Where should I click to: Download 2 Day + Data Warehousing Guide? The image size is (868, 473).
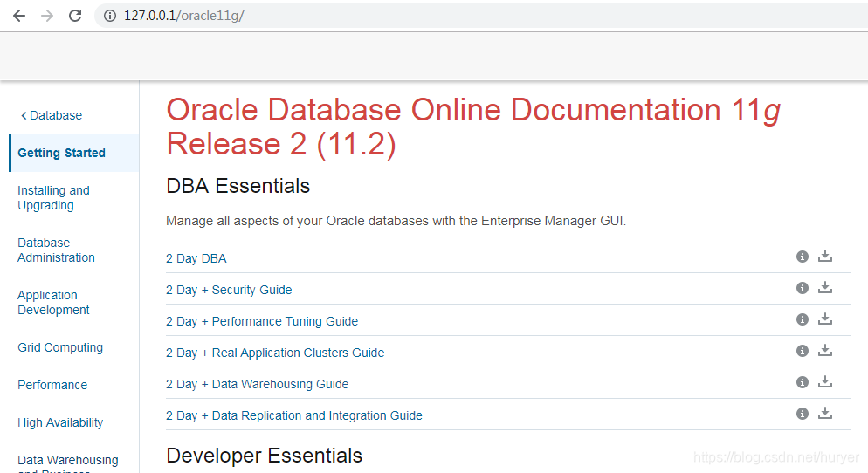point(825,382)
